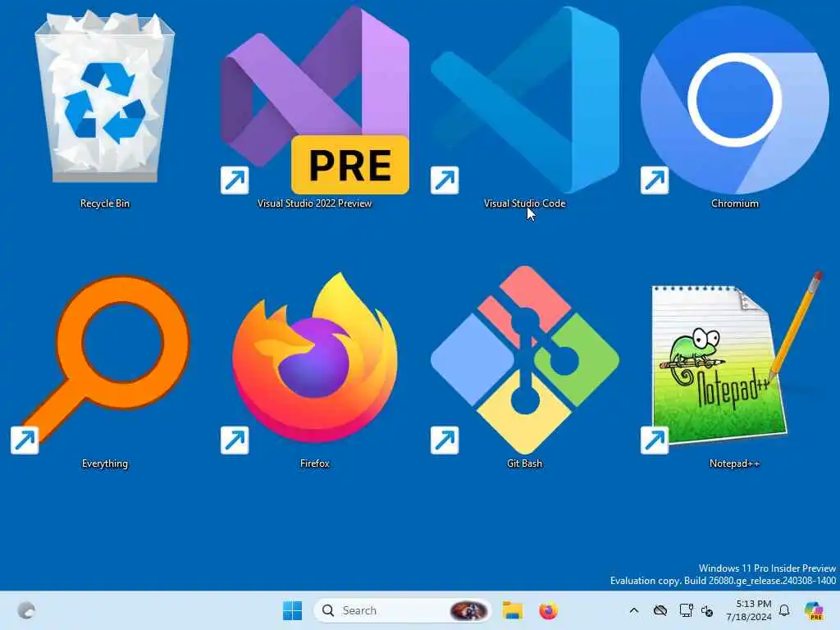
Task: Open the clock showing 5:13 PM
Action: click(749, 610)
